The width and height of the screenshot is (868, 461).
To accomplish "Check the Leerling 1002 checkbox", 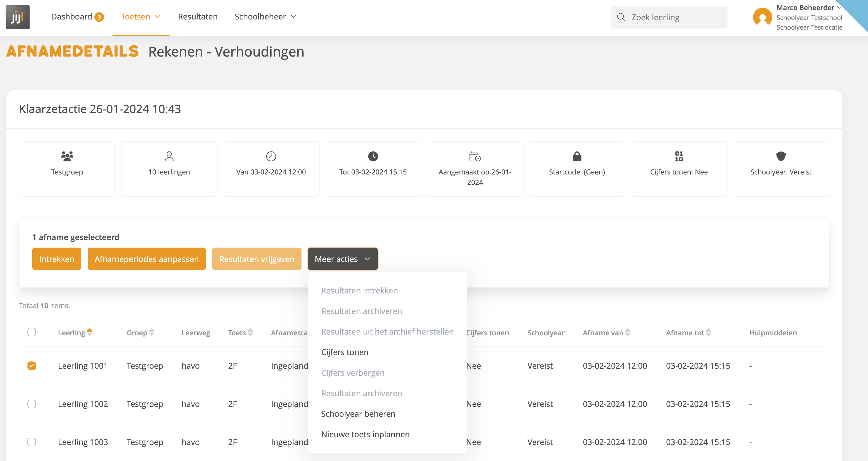I will point(32,404).
